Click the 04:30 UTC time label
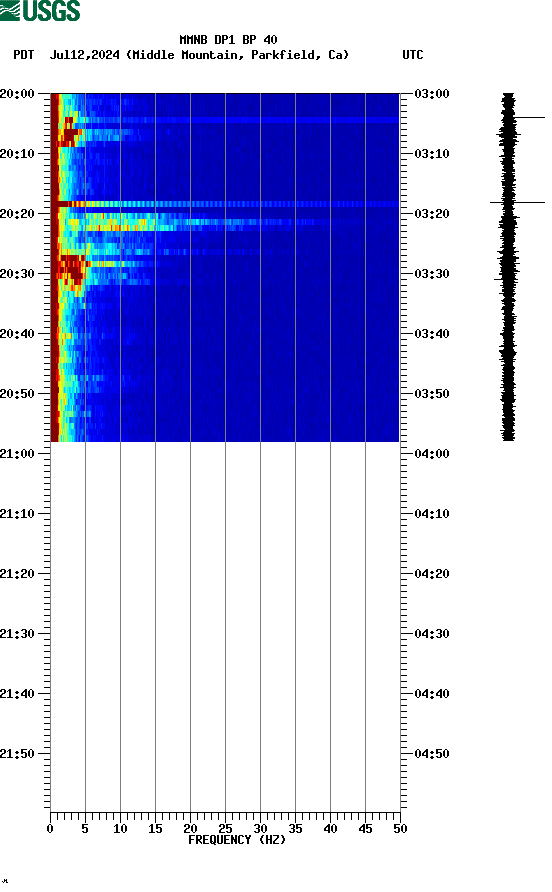The width and height of the screenshot is (552, 892). 432,634
